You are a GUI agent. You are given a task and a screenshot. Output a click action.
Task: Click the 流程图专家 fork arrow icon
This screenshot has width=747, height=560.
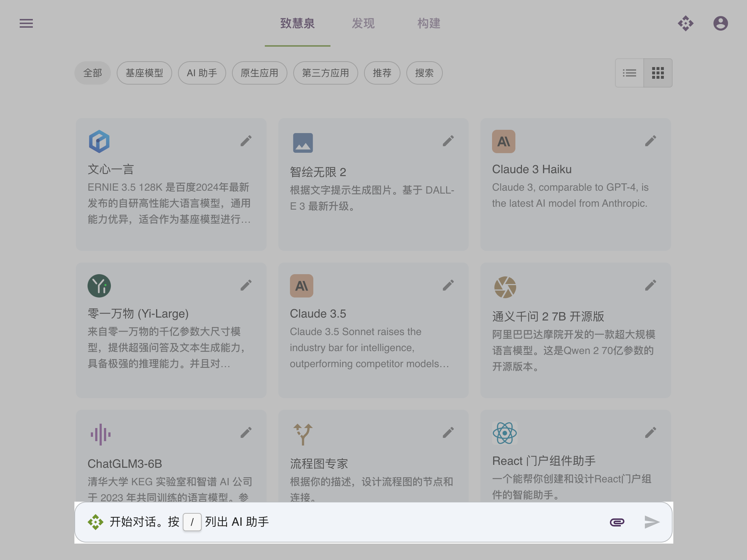(x=303, y=435)
